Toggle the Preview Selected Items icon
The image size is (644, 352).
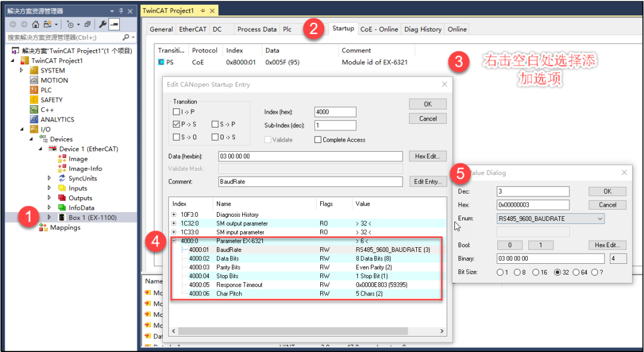[x=114, y=24]
